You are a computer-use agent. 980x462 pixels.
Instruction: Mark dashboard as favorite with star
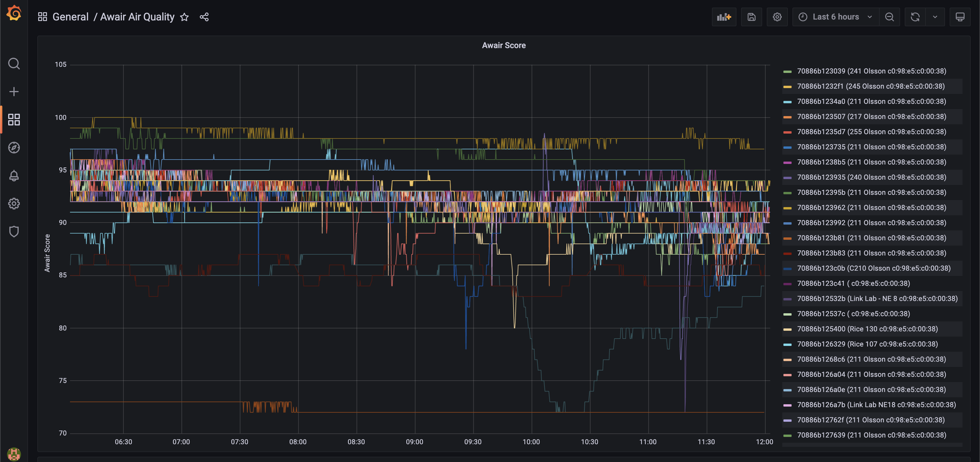185,17
